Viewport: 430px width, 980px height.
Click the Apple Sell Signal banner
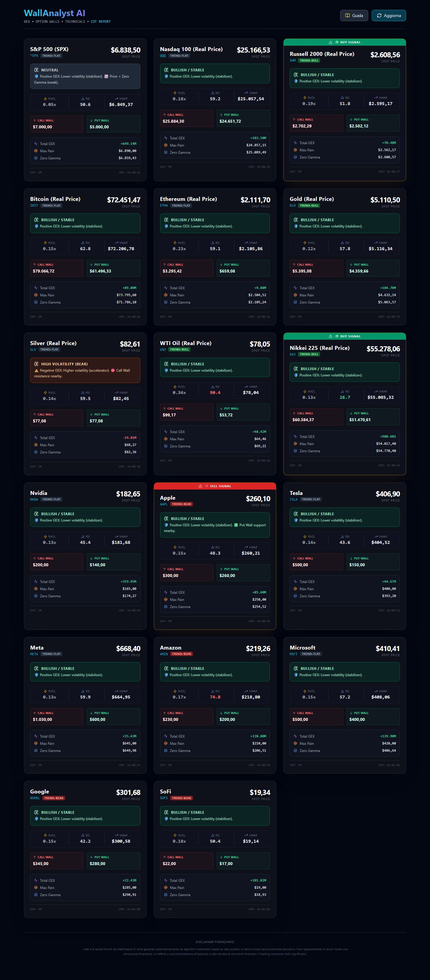point(215,486)
